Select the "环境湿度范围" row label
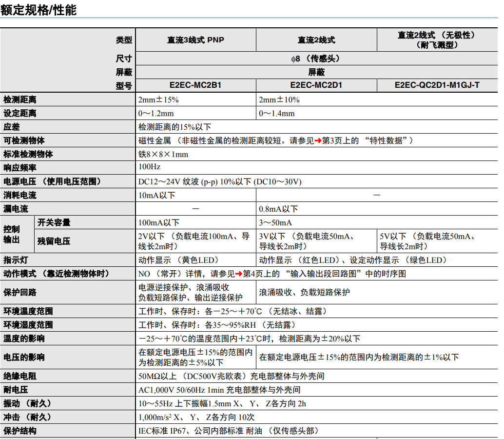504x439 pixels. point(28,325)
